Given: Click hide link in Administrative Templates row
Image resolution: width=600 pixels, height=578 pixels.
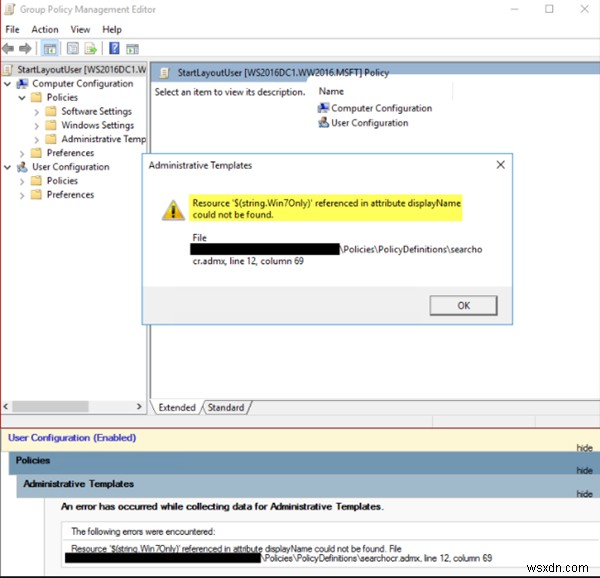Looking at the screenshot, I should click(584, 494).
